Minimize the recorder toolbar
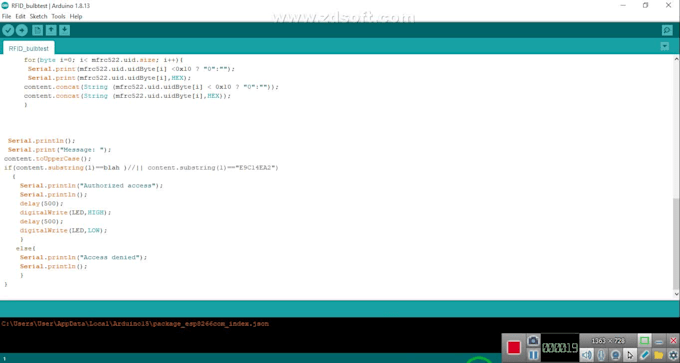680x363 pixels. (659, 341)
